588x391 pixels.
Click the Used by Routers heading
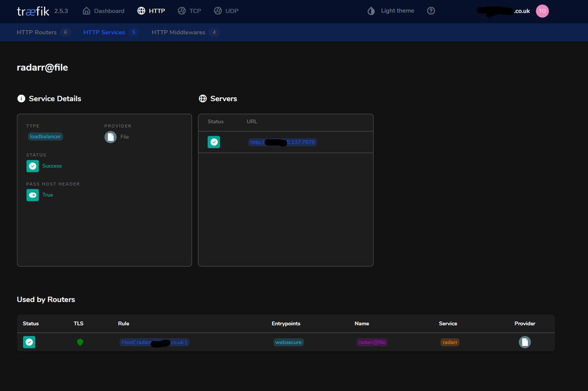pos(46,300)
